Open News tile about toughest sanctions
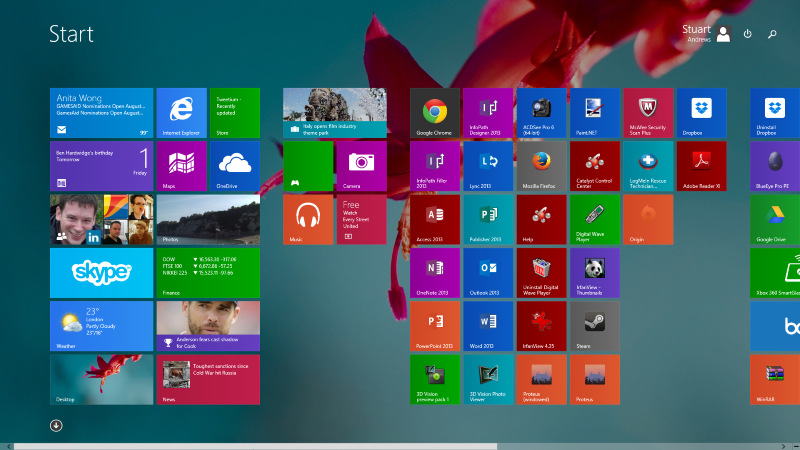Viewport: 800px width, 450px height. [x=208, y=380]
